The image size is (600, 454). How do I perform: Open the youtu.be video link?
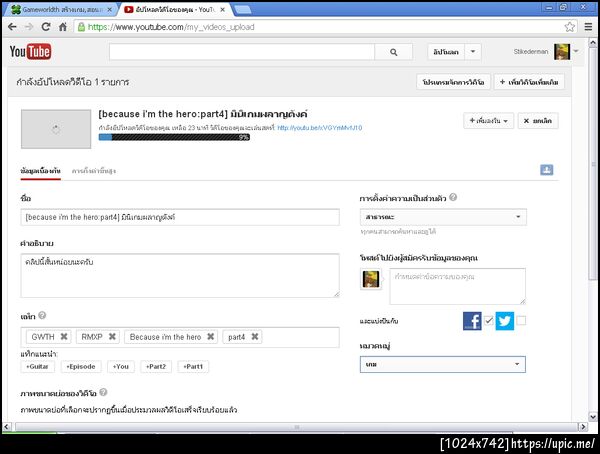click(320, 128)
